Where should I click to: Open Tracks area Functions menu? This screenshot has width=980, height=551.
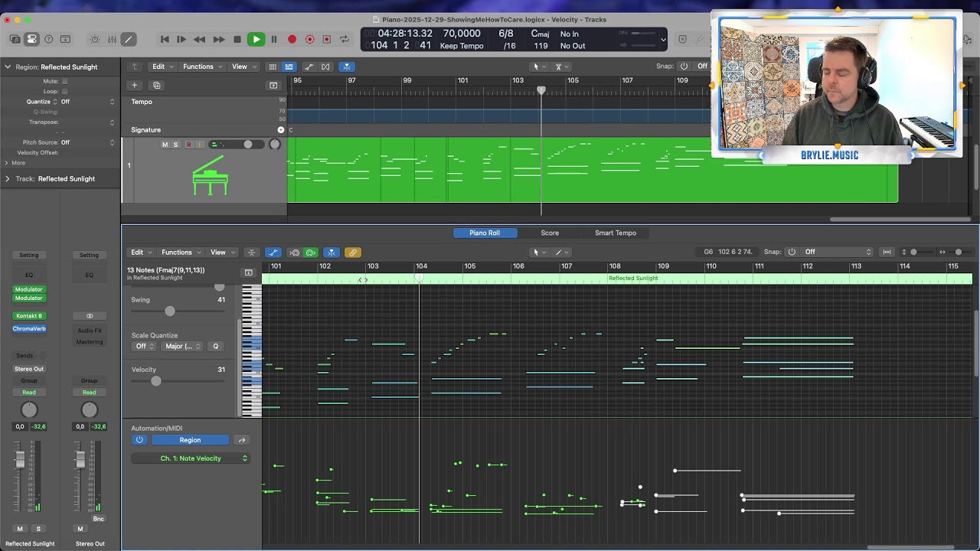(x=201, y=67)
